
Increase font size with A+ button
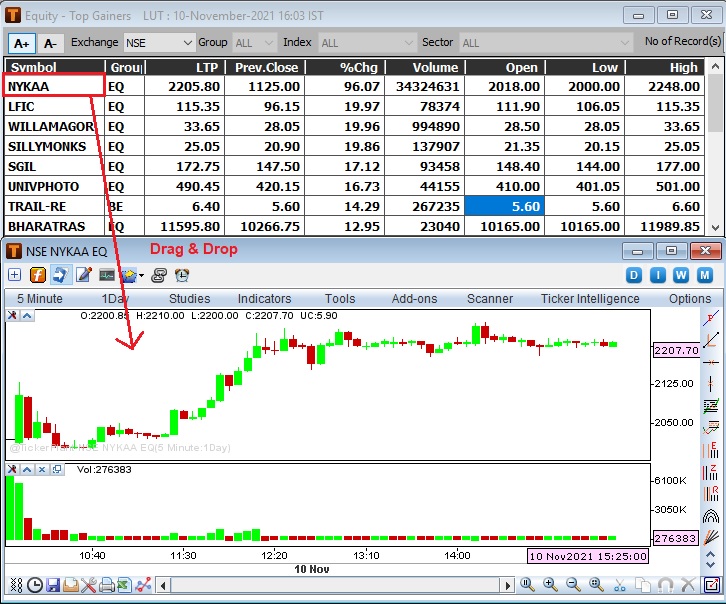21,44
